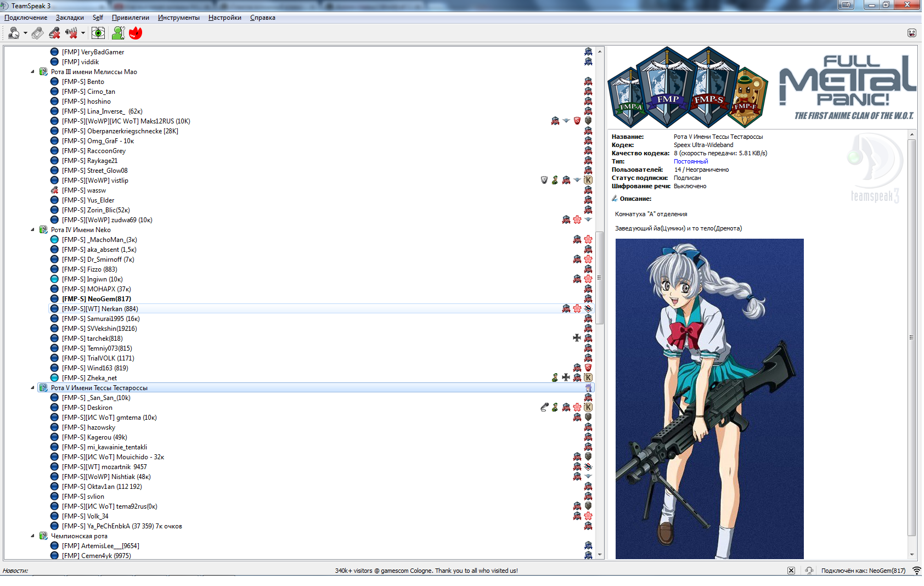924x586 pixels.
Task: Click the smiley icon at toolbar right
Action: [x=912, y=33]
